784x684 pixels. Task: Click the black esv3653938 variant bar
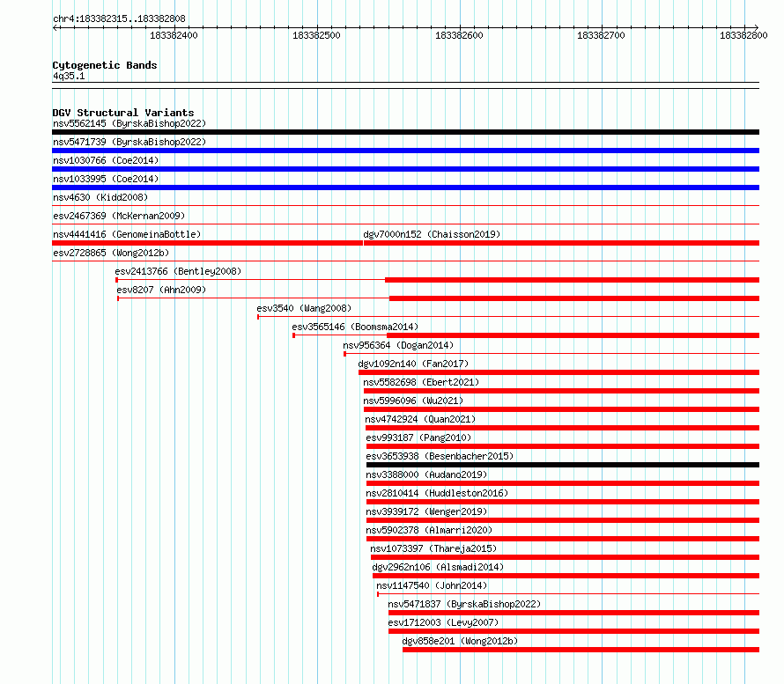(x=563, y=465)
